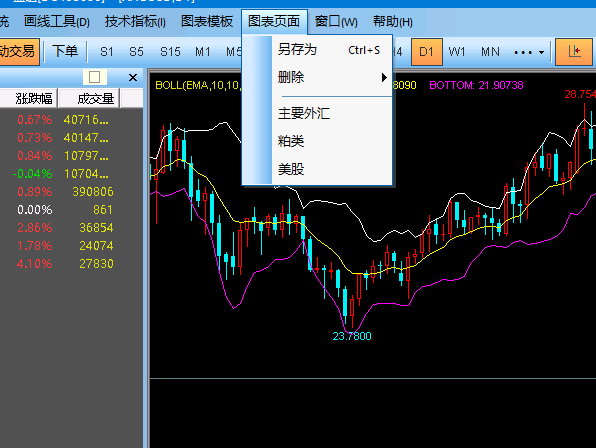Image resolution: width=596 pixels, height=448 pixels.
Task: Toggle the D1 daily timeframe
Action: pos(426,51)
